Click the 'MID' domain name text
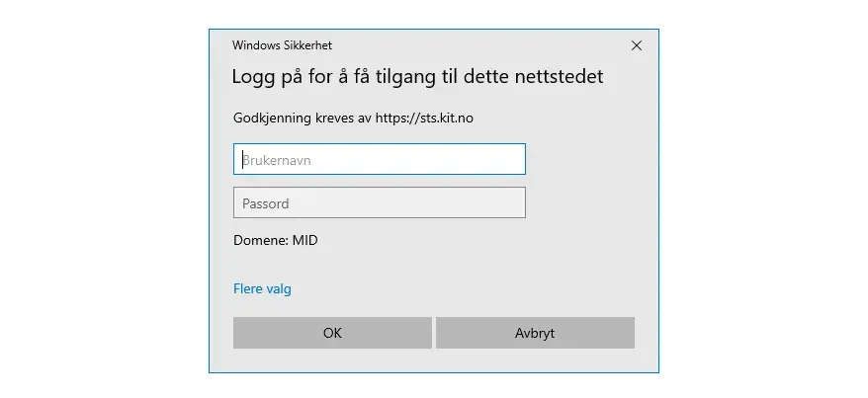 (x=304, y=240)
